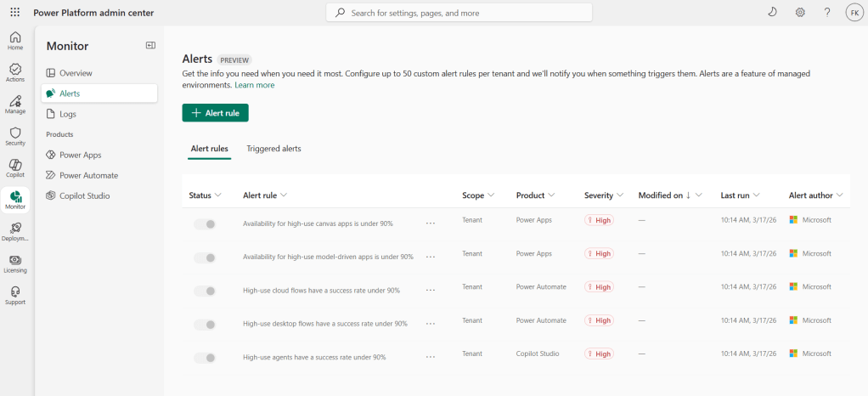Click the help question mark icon

point(827,13)
